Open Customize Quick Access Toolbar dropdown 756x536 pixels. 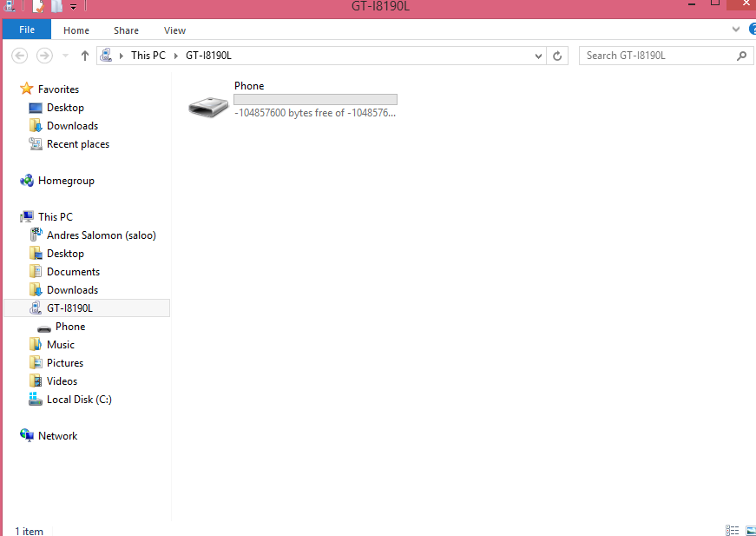74,7
